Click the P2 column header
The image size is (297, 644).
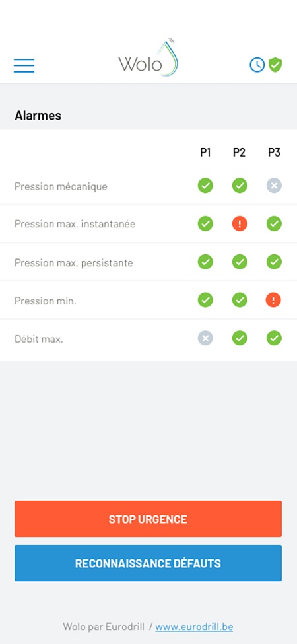click(239, 153)
